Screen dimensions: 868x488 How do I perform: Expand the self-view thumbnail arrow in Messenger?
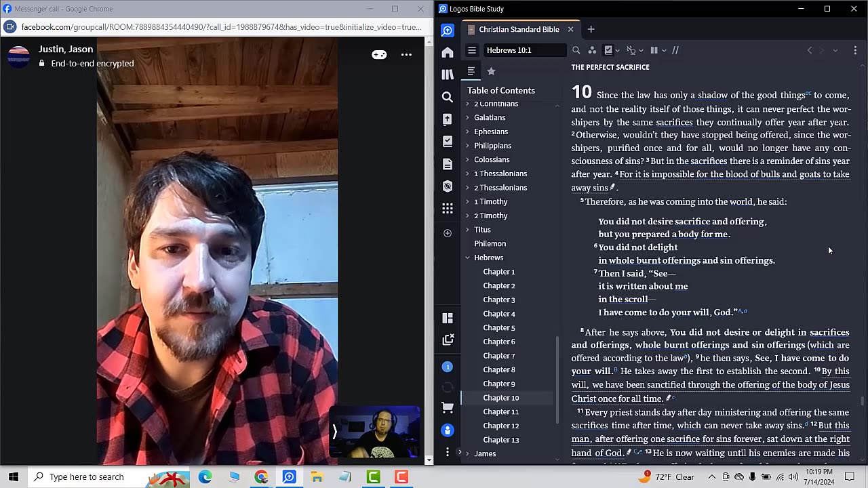(x=334, y=432)
